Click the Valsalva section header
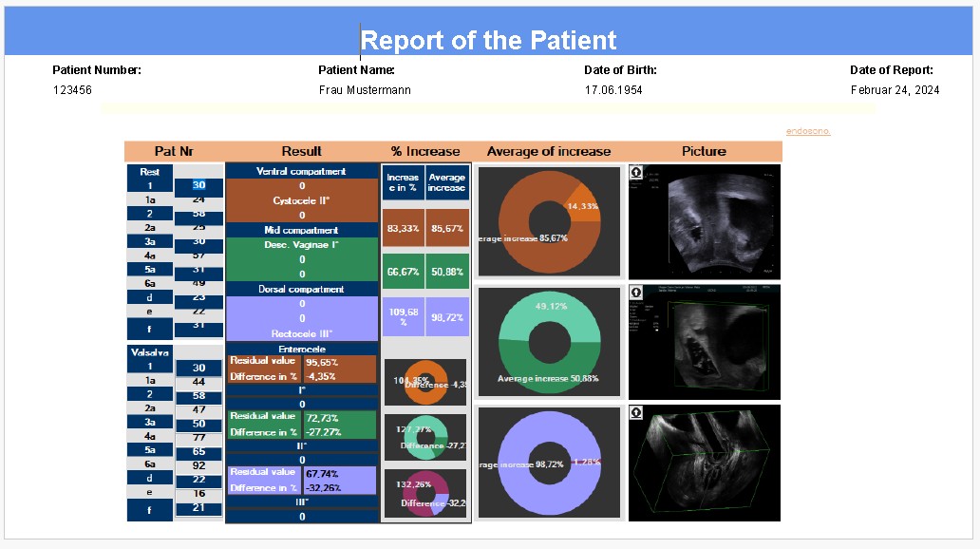 click(149, 352)
